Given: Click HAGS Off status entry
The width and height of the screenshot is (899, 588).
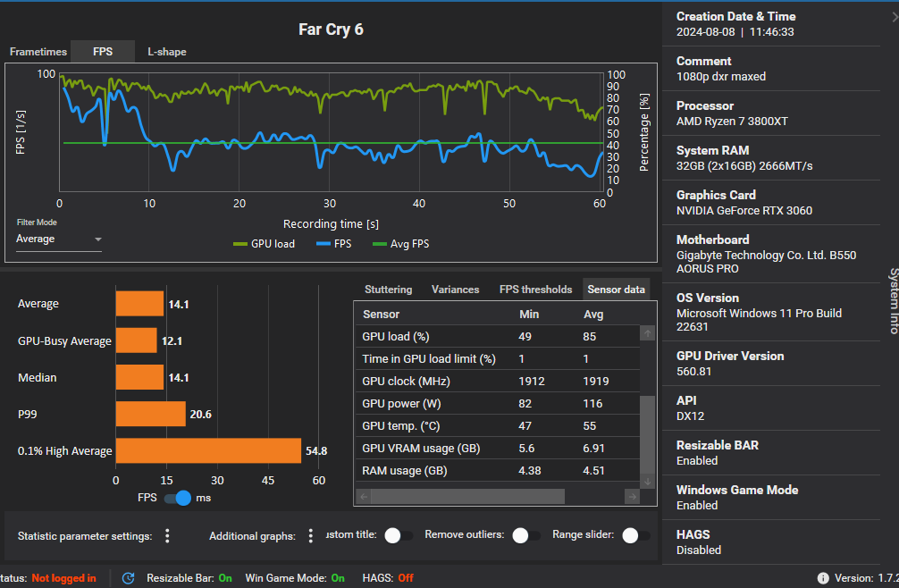Looking at the screenshot, I should (x=388, y=578).
